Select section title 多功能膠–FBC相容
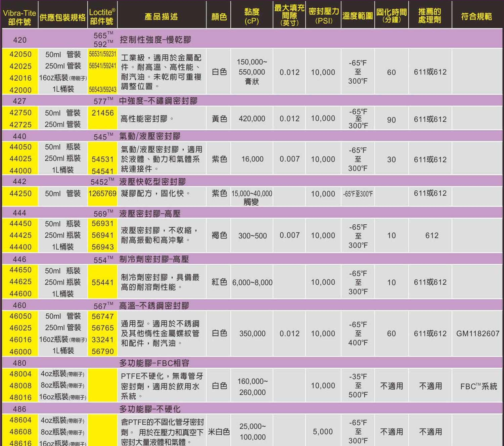 (154, 363)
